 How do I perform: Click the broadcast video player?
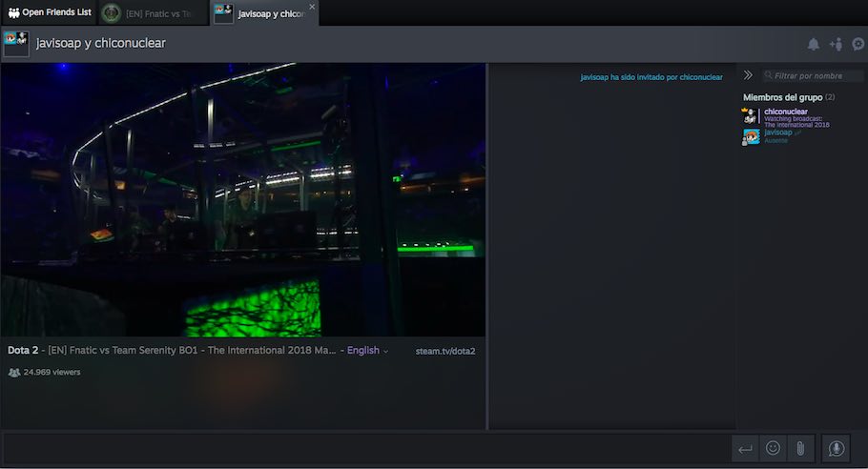point(243,199)
